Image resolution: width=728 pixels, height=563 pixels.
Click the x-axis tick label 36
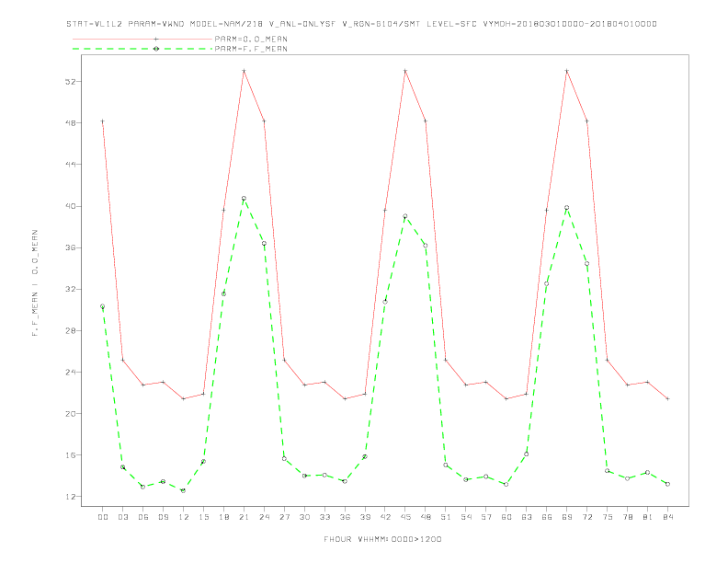point(345,517)
